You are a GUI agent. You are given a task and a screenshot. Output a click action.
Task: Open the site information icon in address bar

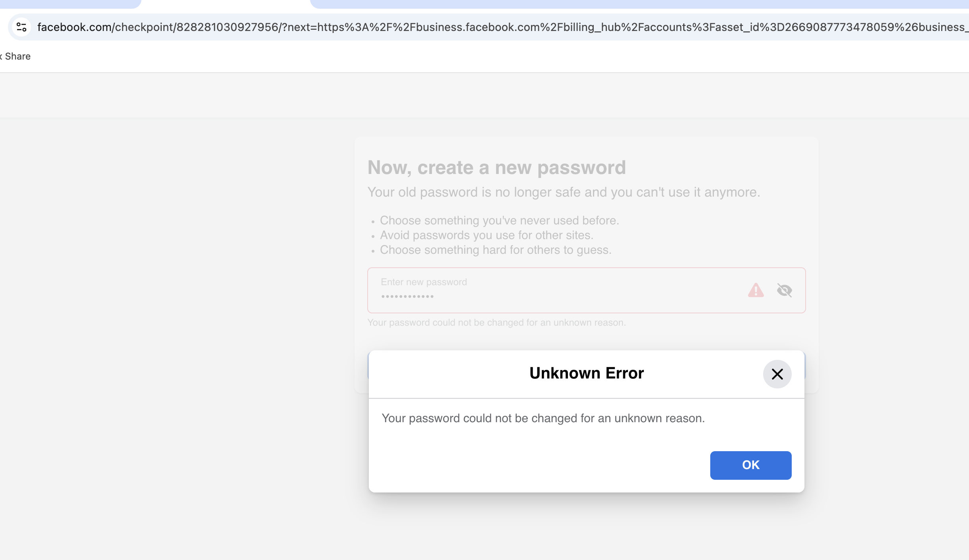[21, 27]
